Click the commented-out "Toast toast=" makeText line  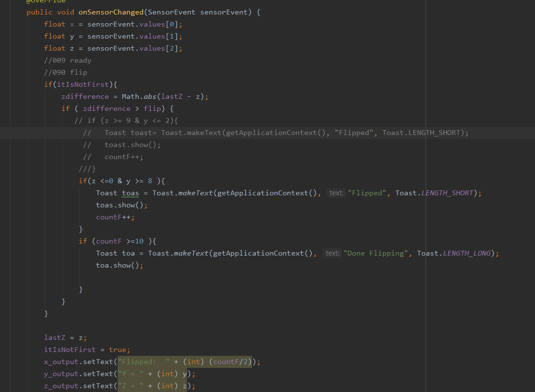point(276,133)
